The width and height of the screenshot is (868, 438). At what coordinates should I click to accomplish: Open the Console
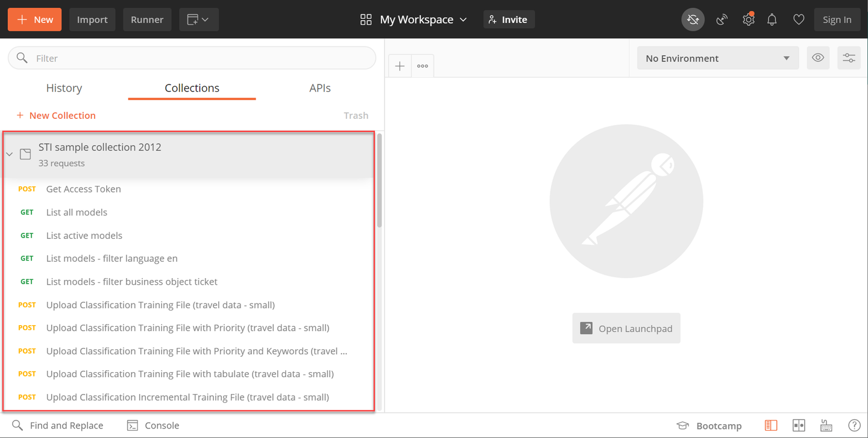(x=153, y=425)
